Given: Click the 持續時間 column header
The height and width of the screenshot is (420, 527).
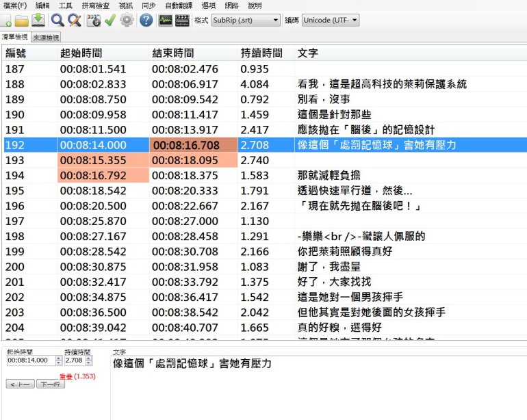Looking at the screenshot, I should click(x=266, y=53).
